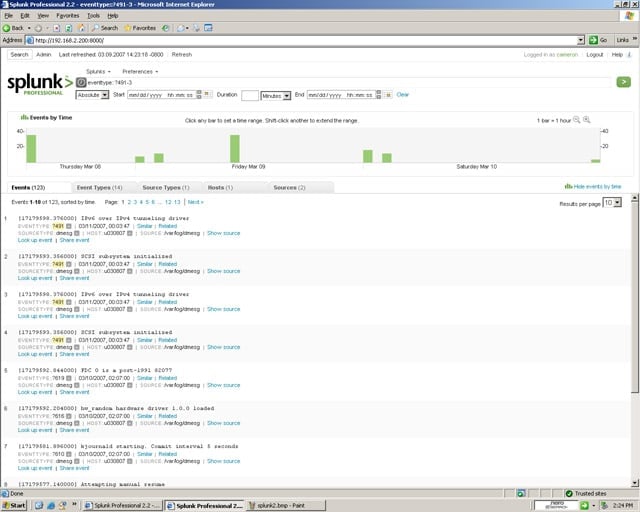Open the Minutes duration unit dropdown
This screenshot has width=640, height=512.
[x=276, y=96]
